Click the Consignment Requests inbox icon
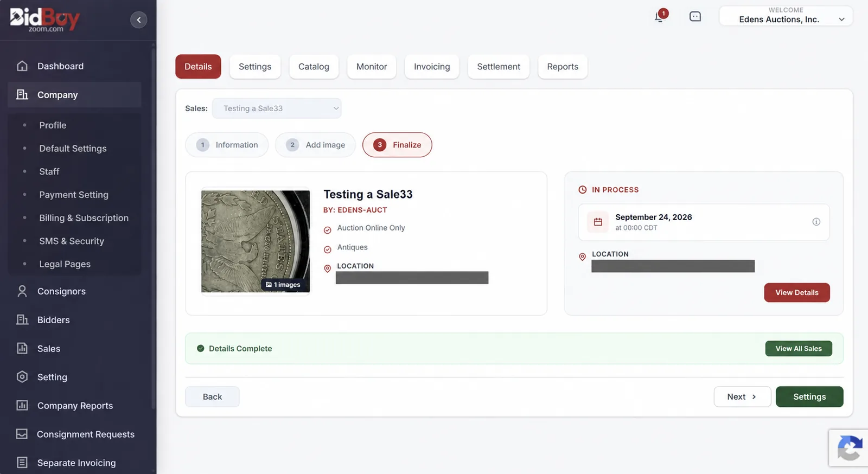The image size is (868, 474). tap(22, 434)
